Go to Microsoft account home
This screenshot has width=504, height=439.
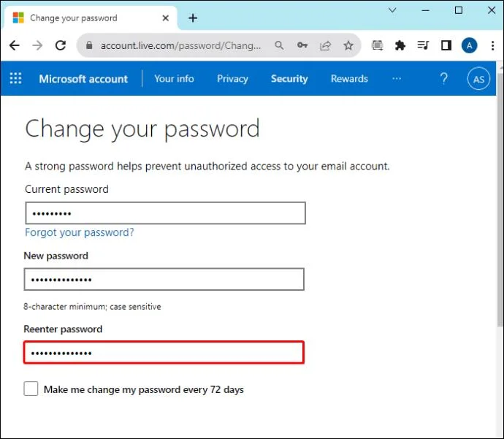click(83, 79)
